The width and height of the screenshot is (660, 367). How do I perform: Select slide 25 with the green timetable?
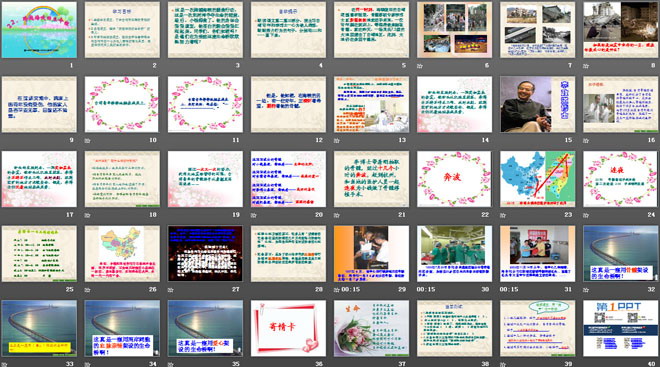[39, 254]
